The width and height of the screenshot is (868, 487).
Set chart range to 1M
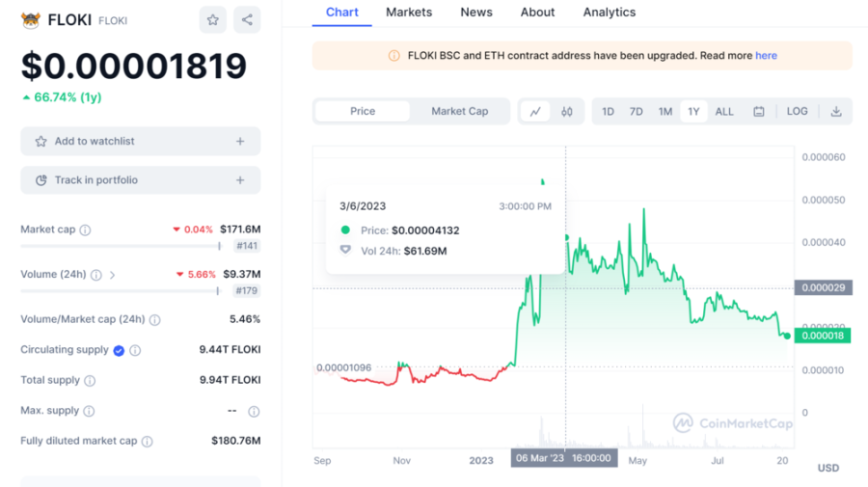[665, 112]
